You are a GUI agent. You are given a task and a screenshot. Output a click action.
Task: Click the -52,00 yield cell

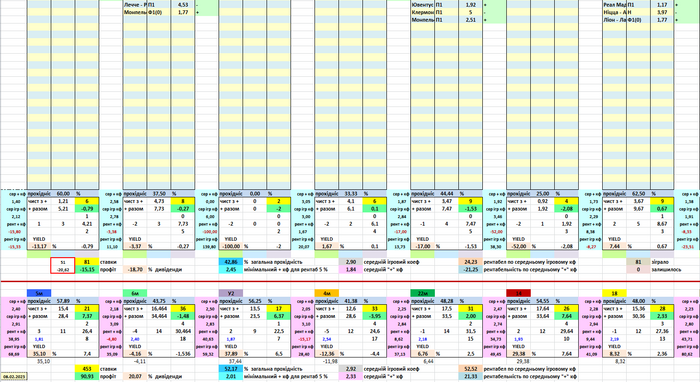pos(518,246)
